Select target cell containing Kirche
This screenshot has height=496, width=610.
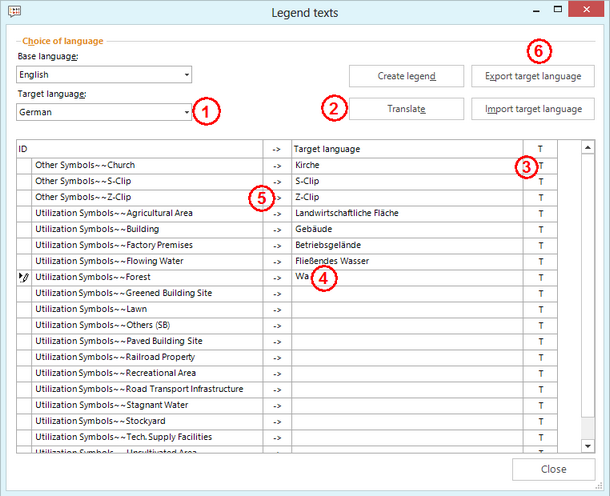pyautogui.click(x=407, y=166)
